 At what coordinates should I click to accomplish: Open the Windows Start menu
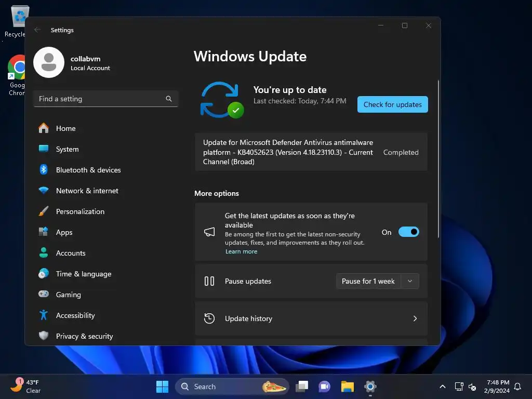tap(162, 387)
